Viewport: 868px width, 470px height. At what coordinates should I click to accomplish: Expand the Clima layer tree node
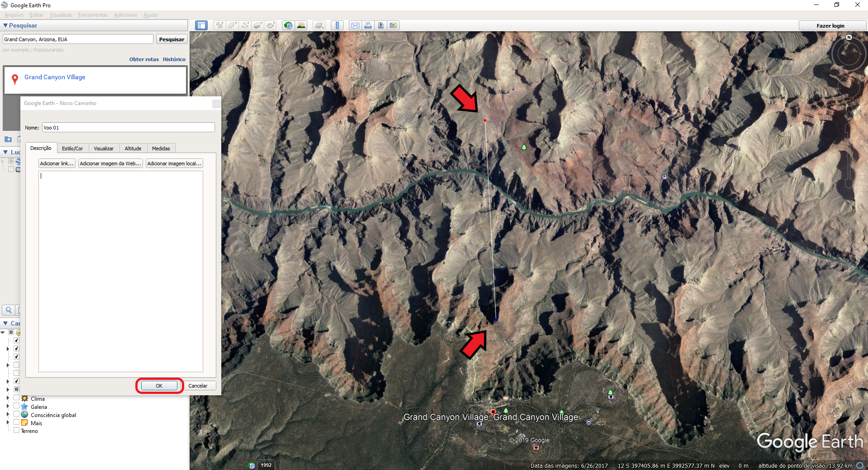[x=8, y=398]
